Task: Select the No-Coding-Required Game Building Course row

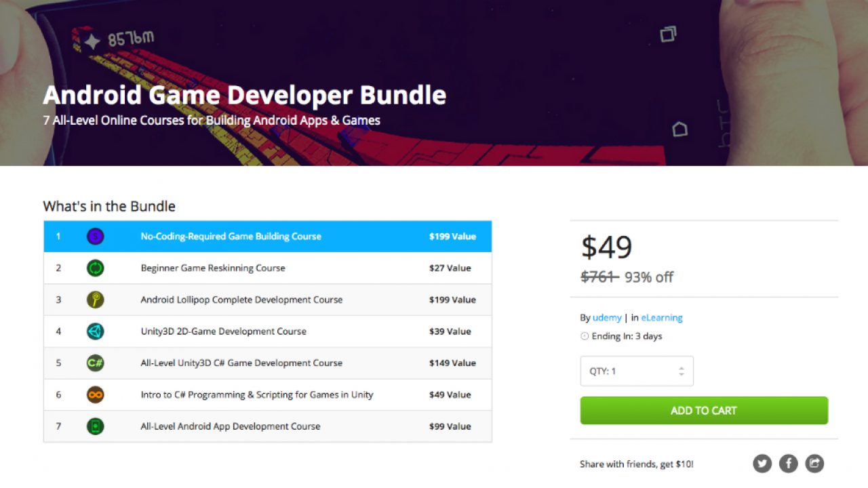Action: pos(231,237)
